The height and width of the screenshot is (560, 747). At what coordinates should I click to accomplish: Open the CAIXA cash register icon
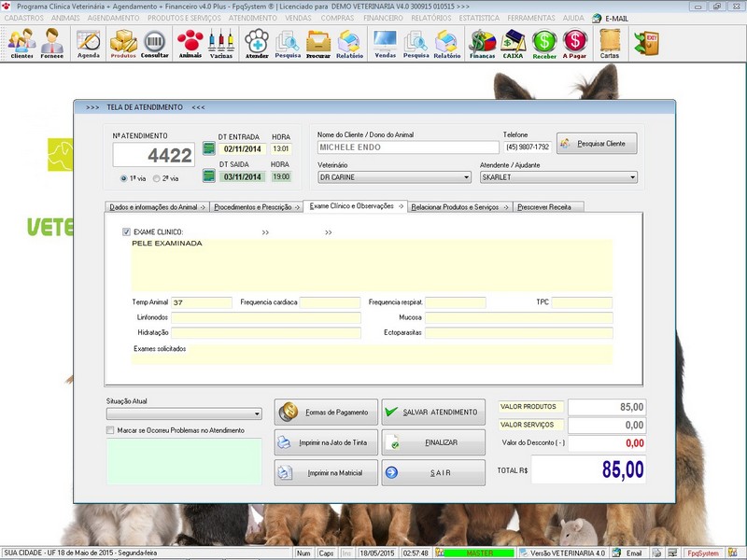[x=513, y=44]
